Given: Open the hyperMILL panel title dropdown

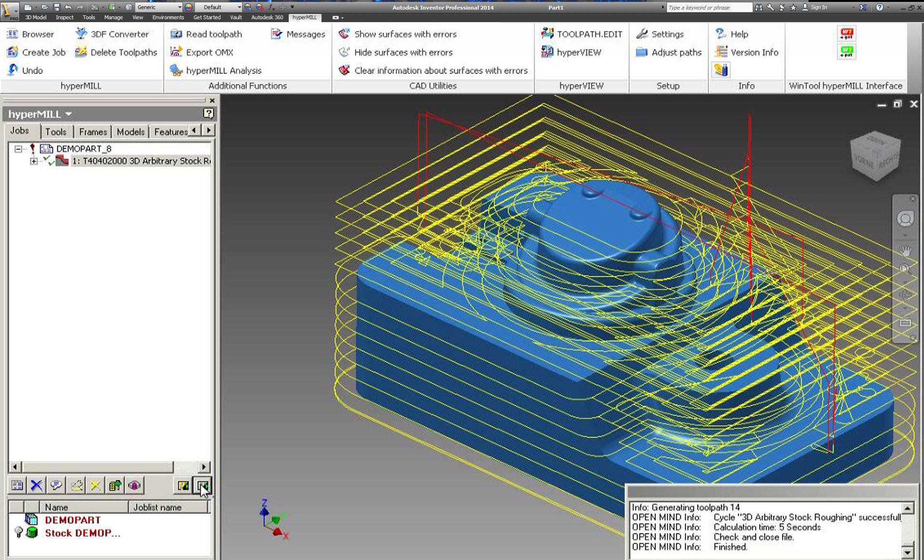Looking at the screenshot, I should coord(69,114).
